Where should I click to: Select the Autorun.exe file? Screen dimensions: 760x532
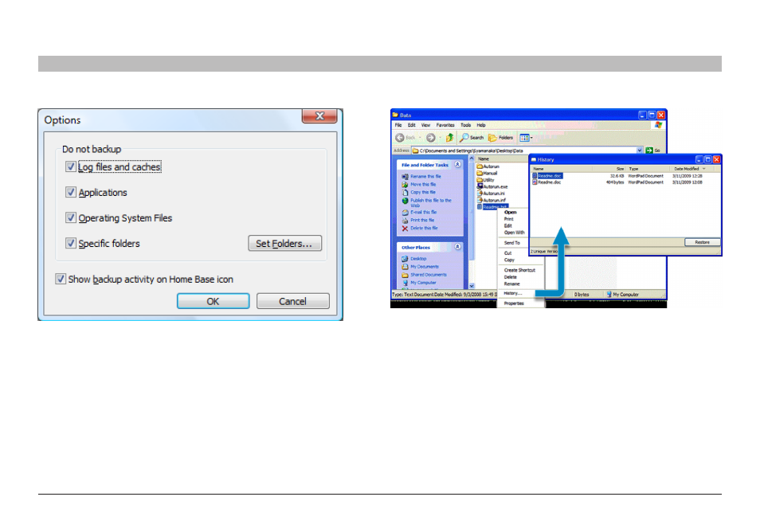(x=492, y=186)
